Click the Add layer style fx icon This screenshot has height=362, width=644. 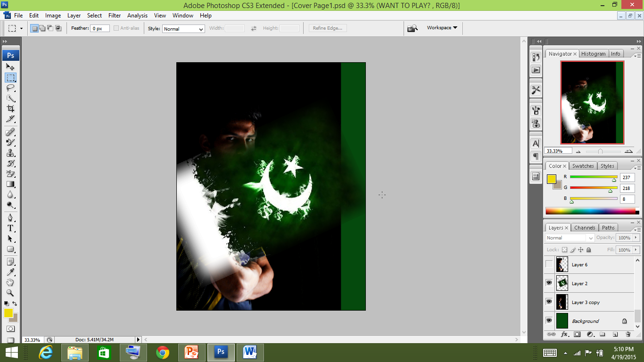(564, 334)
